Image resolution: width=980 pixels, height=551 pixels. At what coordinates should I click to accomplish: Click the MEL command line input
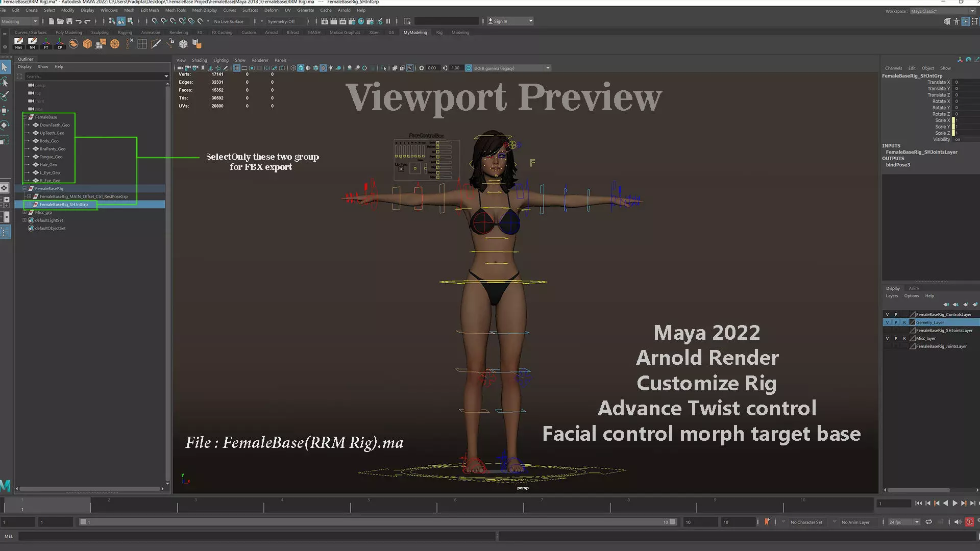pos(257,536)
